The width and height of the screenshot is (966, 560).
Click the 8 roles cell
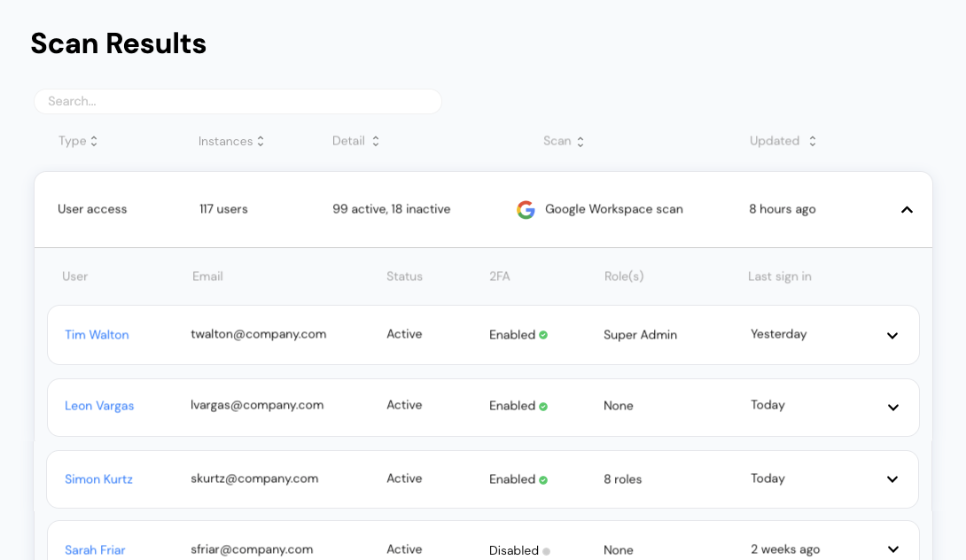coord(622,479)
